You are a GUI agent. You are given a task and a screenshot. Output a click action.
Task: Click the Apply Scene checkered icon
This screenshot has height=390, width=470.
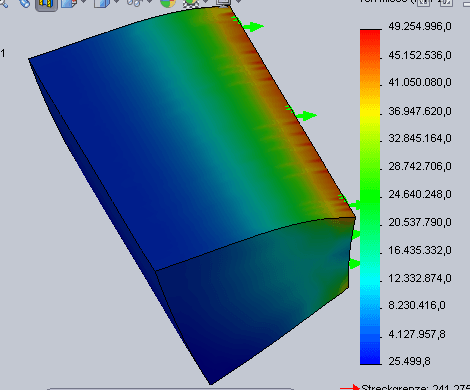pyautogui.click(x=191, y=3)
